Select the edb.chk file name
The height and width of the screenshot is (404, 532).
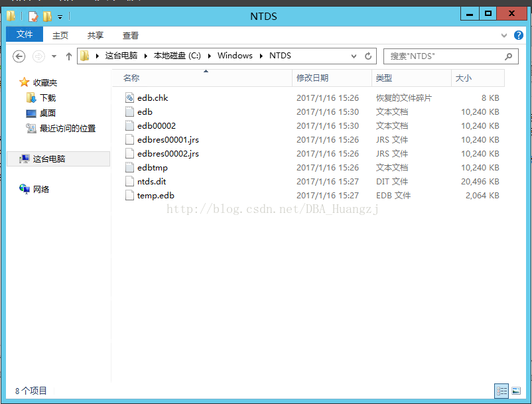153,98
